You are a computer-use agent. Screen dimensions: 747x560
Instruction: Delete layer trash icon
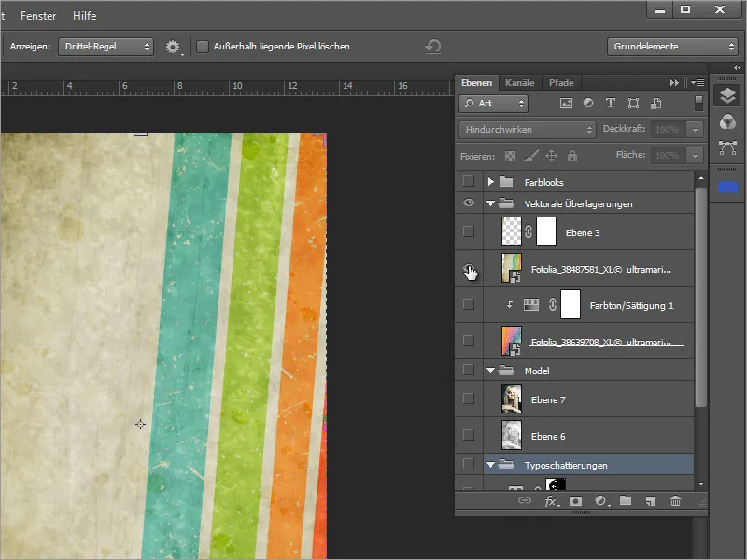(x=675, y=500)
